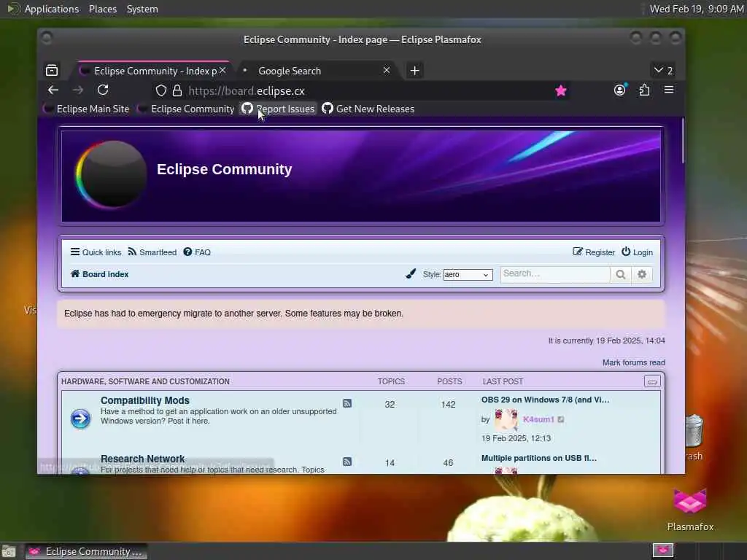Switch to the Google Search tab
This screenshot has height=560, width=747.
point(315,71)
